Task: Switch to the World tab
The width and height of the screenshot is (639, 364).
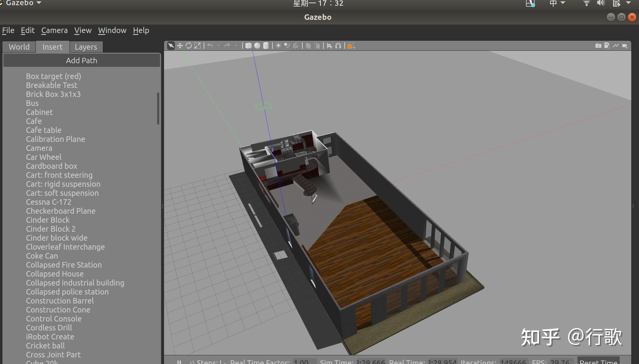Action: 19,46
